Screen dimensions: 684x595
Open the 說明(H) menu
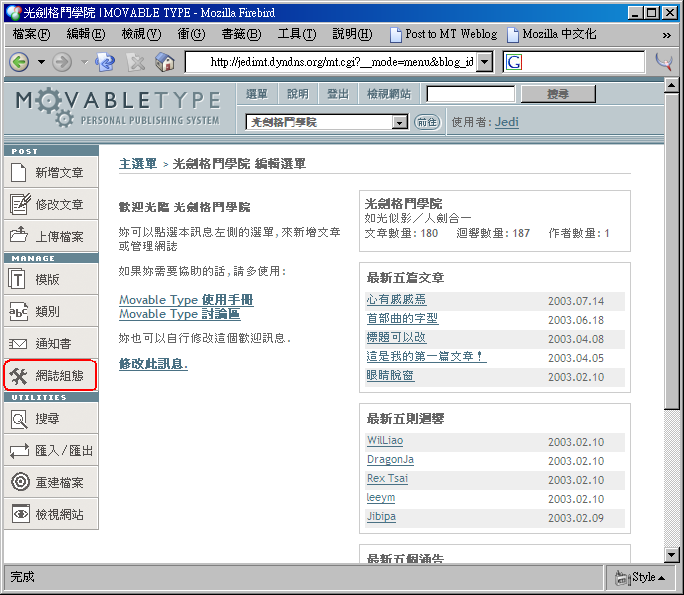click(x=352, y=34)
